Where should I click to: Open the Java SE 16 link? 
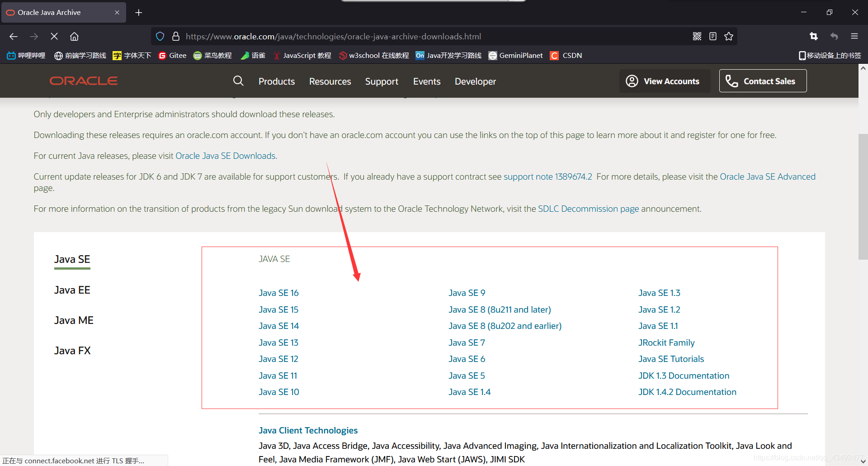[278, 293]
